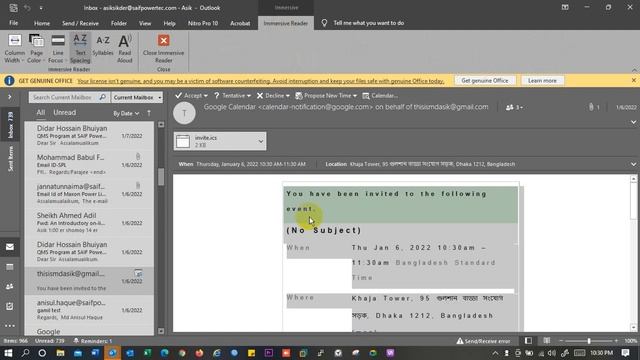Click message list scroll down arrow
640x360 pixels.
tap(161, 331)
